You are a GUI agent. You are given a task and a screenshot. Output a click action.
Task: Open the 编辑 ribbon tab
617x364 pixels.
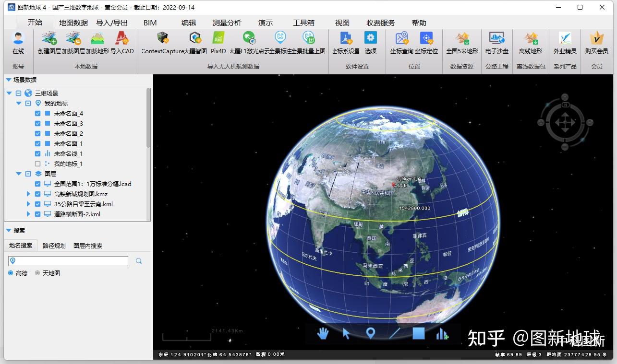189,23
